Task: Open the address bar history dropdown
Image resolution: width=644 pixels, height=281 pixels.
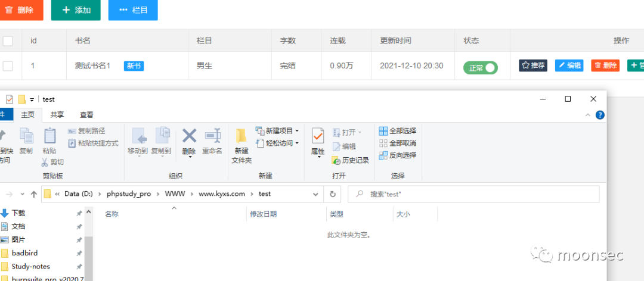Action: point(315,194)
